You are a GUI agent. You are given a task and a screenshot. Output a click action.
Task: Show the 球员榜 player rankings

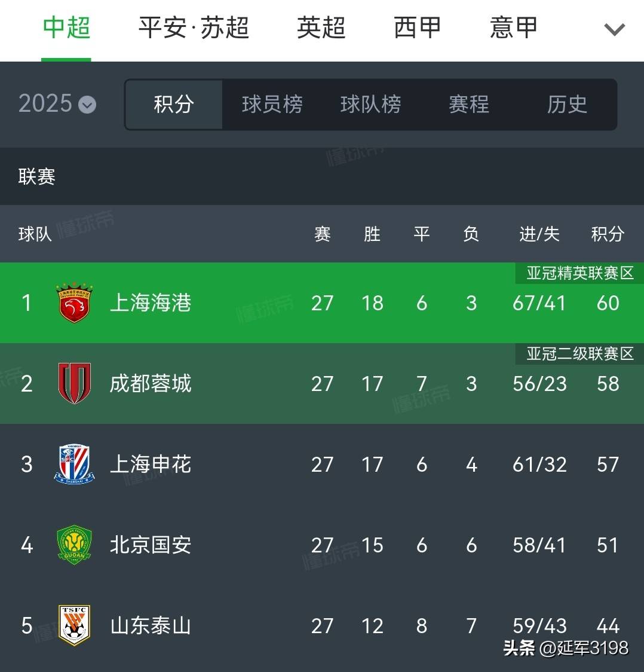point(272,105)
